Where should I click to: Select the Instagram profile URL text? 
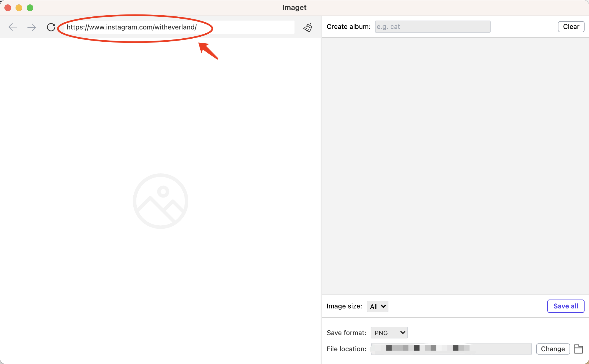pyautogui.click(x=132, y=27)
